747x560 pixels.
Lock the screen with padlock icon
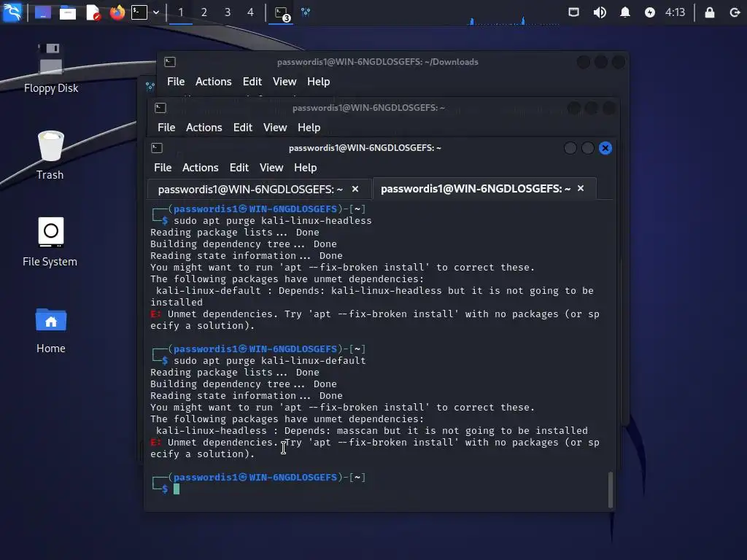[x=710, y=12]
